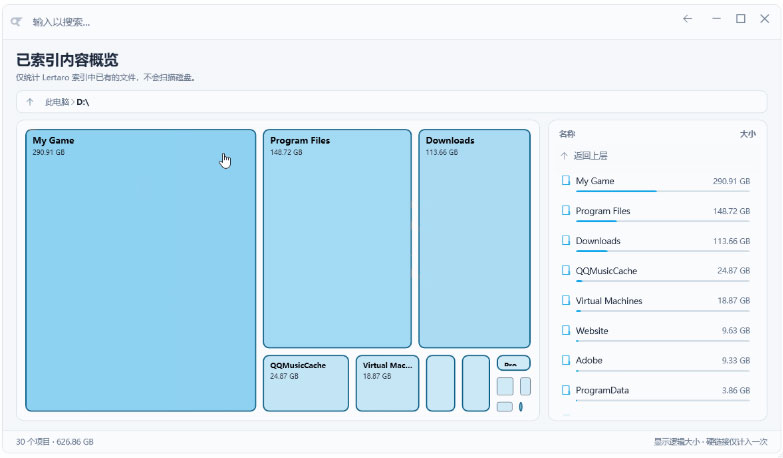This screenshot has width=783, height=458.
Task: Select the Virtual Machines name in the list
Action: pyautogui.click(x=609, y=301)
